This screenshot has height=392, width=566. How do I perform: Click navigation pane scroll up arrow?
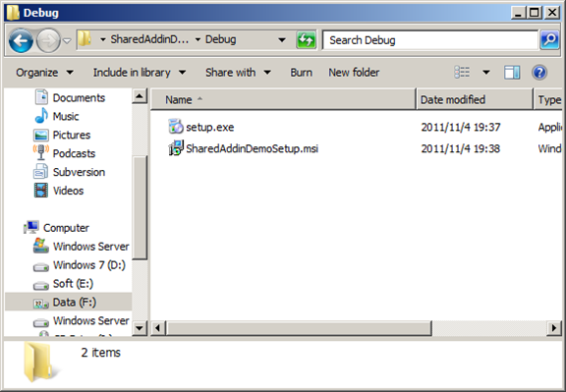tap(140, 96)
